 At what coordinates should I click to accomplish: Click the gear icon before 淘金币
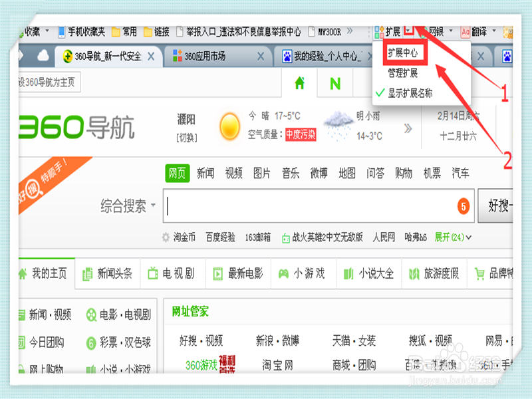(166, 237)
